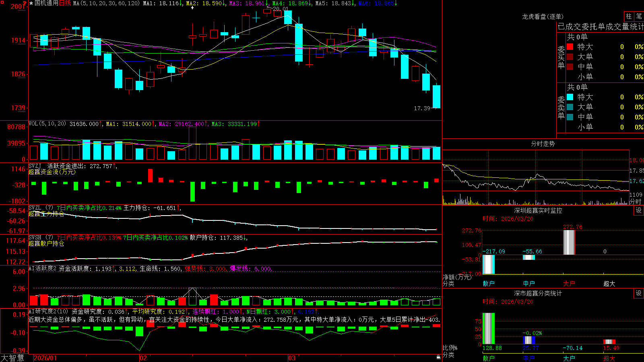The width and height of the screenshot is (644, 362).
Task: Click the cyan 特大 swatch under 委卖单
Action: click(x=570, y=97)
